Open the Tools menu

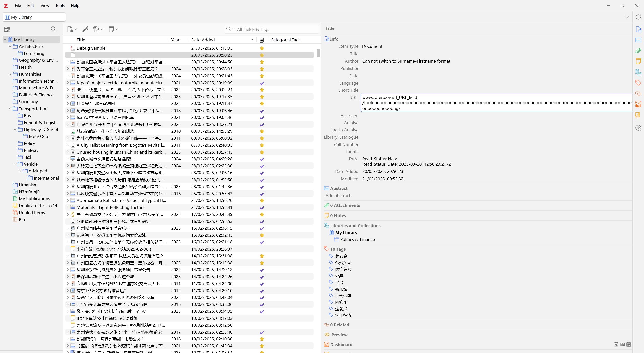60,5
